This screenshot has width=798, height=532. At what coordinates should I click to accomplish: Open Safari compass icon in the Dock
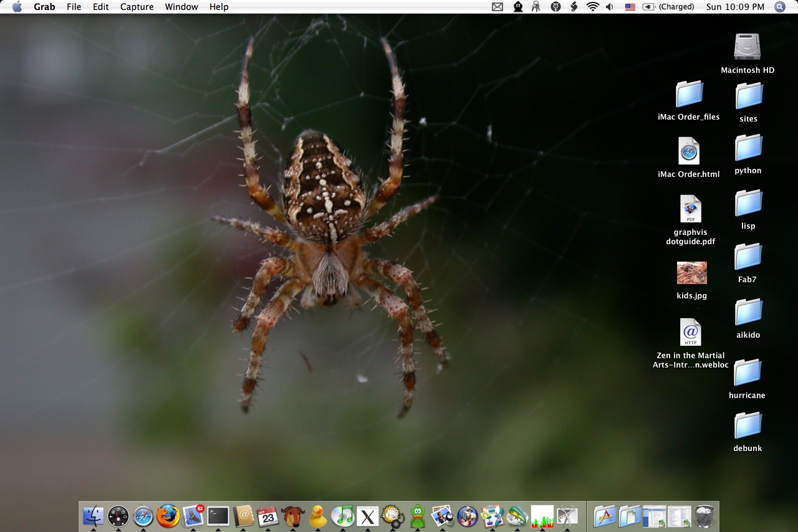tap(143, 516)
